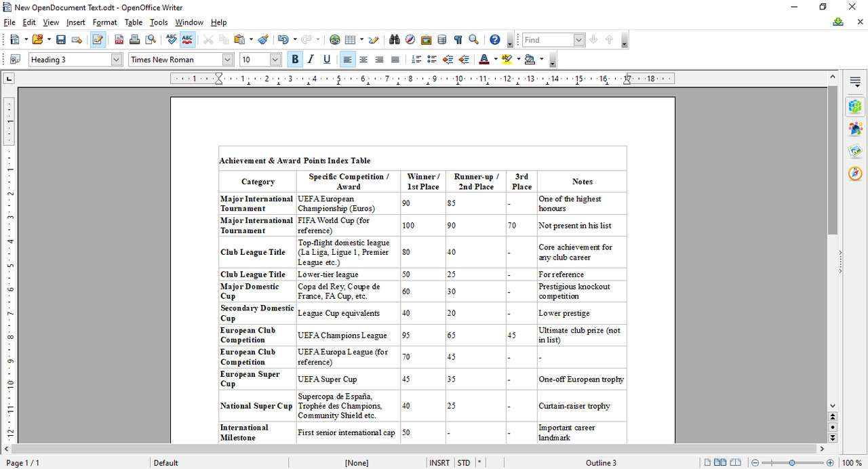Align text left

tap(347, 60)
